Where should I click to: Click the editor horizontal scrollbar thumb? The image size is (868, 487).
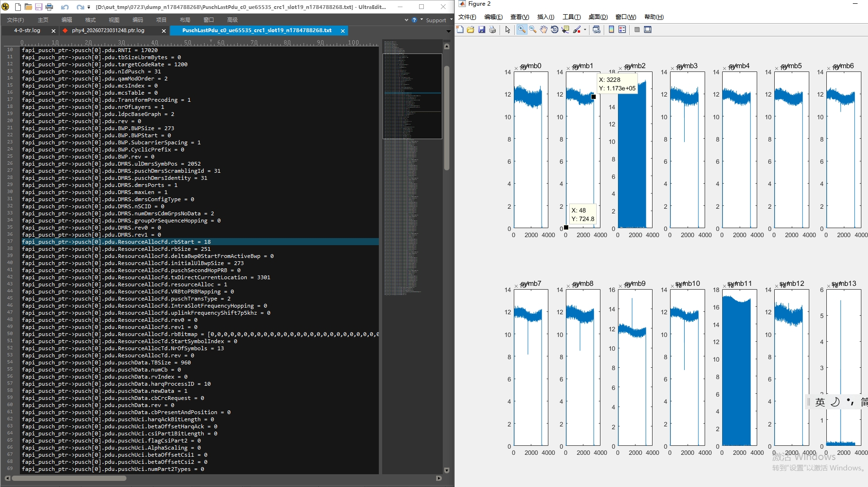[69, 478]
